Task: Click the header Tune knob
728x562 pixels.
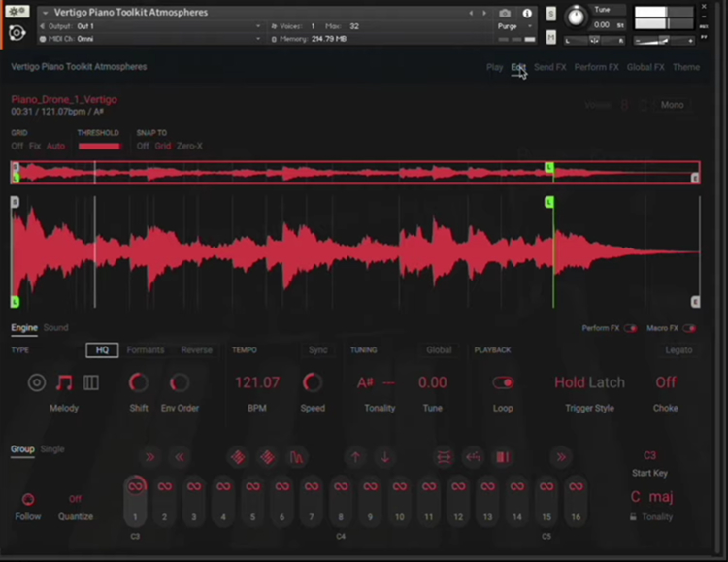Action: pos(576,17)
